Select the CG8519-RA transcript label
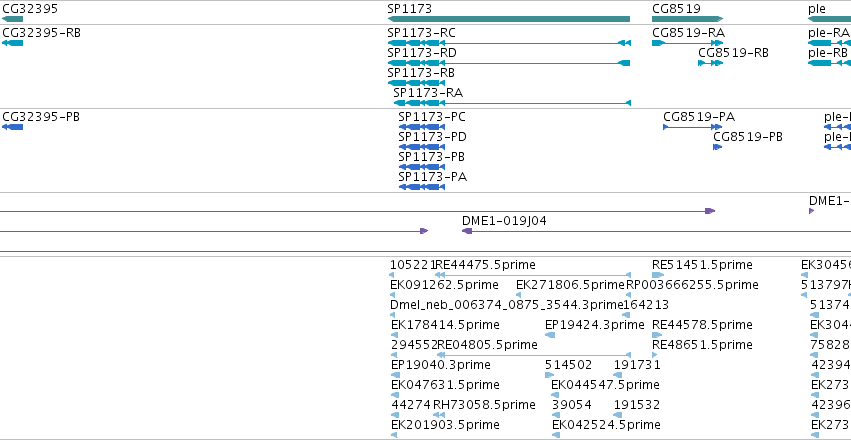Image resolution: width=851 pixels, height=440 pixels. 688,33
